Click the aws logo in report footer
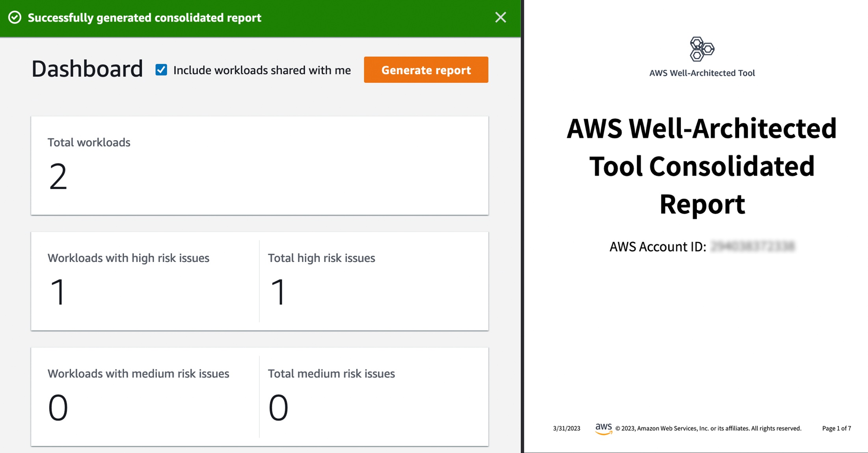The image size is (868, 453). point(604,429)
